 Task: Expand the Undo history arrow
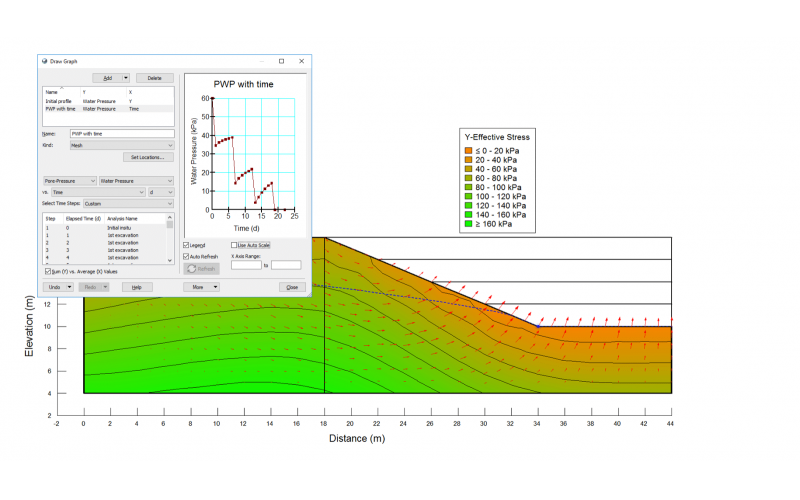[x=69, y=287]
